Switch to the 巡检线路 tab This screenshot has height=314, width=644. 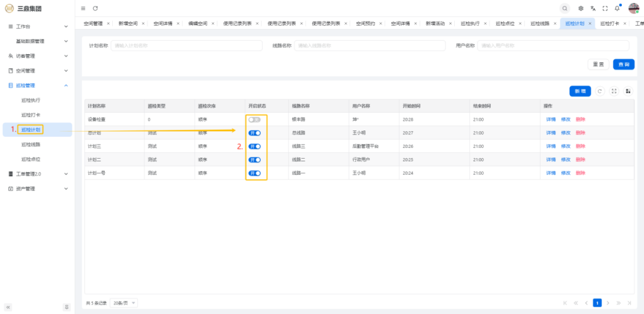click(540, 23)
